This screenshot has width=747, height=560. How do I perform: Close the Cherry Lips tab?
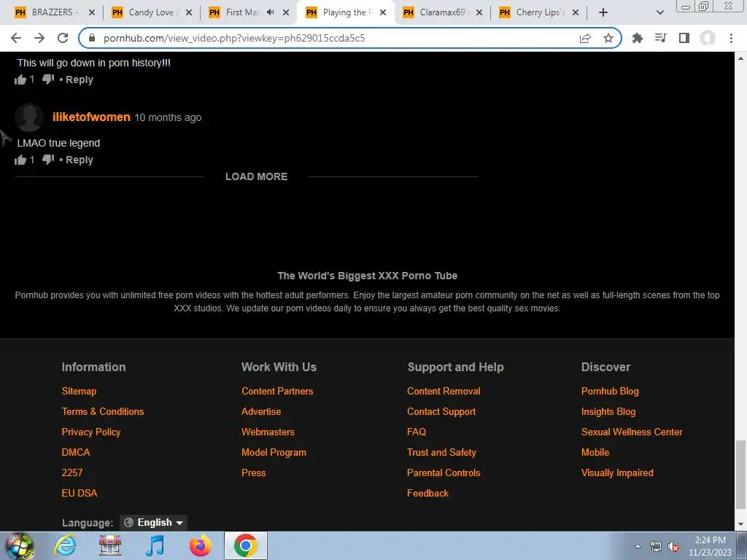click(x=576, y=12)
